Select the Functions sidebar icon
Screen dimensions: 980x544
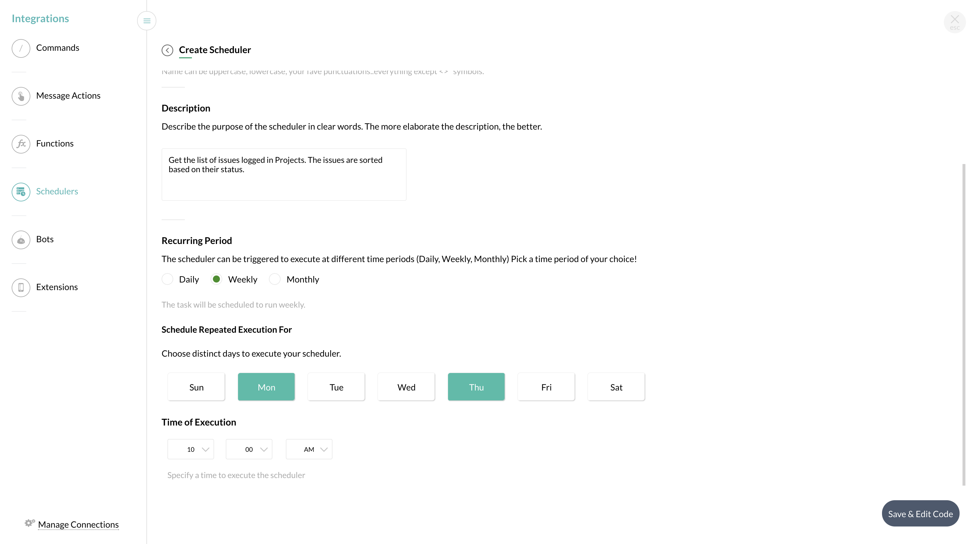(21, 144)
